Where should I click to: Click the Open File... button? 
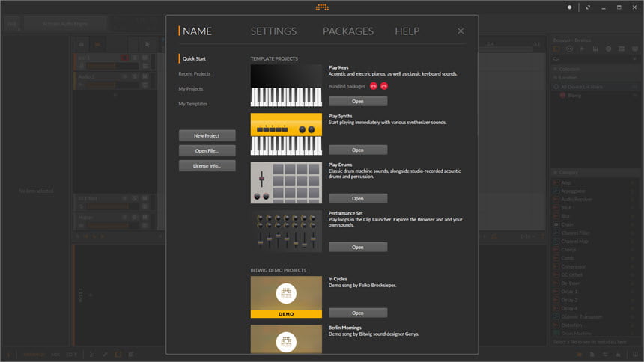(x=207, y=150)
